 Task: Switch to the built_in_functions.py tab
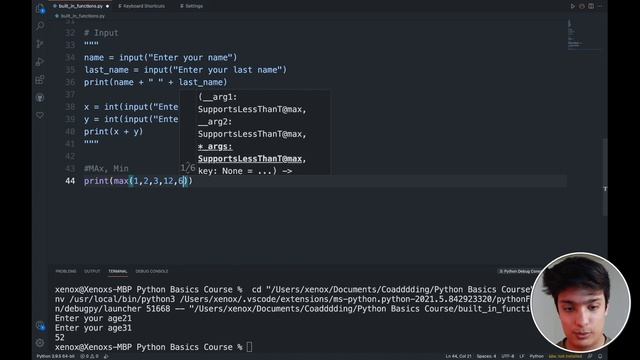[x=81, y=6]
